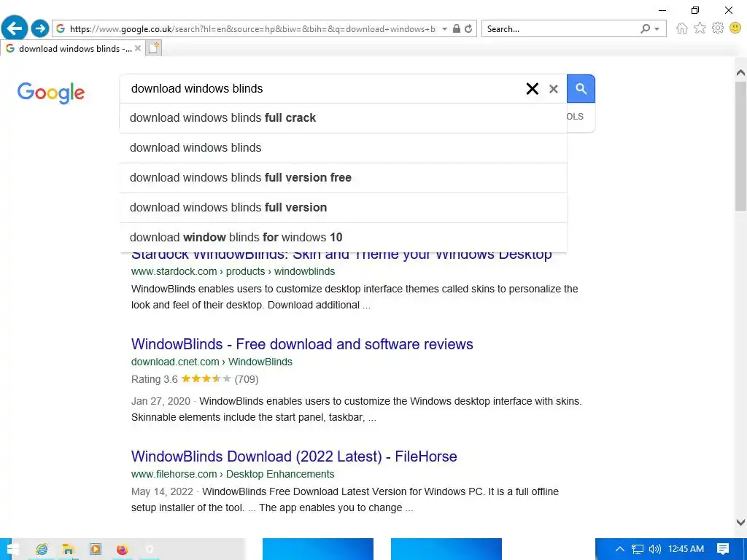Expand the search provider dropdown arrow
747x560 pixels.
click(657, 29)
